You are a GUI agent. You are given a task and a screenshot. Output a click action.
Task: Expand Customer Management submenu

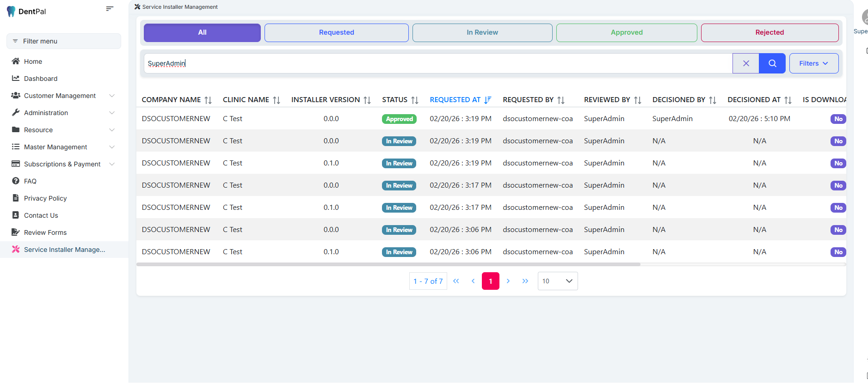pos(111,96)
